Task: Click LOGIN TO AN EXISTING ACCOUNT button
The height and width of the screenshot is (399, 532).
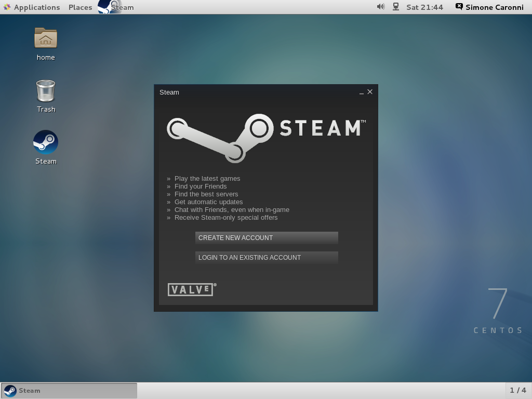Action: (x=267, y=258)
